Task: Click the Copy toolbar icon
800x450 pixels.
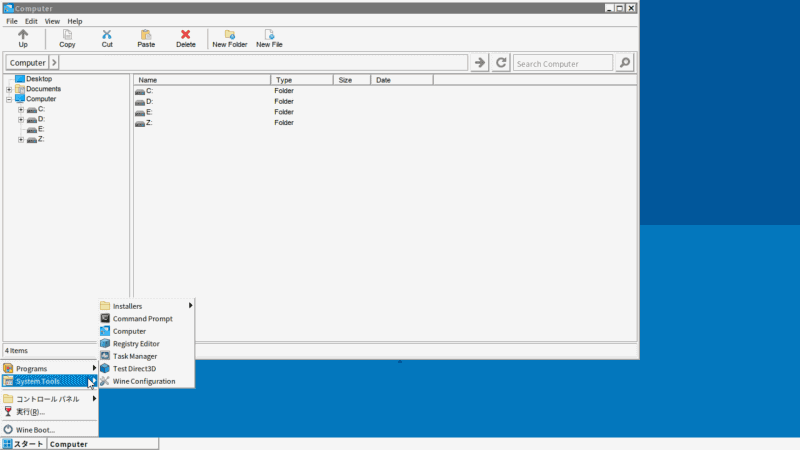Action: coord(67,35)
